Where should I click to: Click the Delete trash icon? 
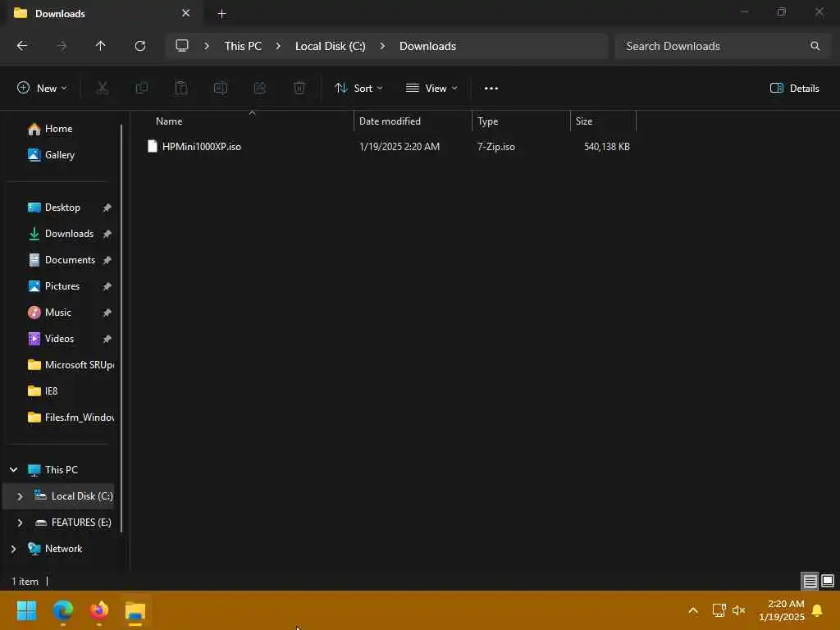pos(299,88)
